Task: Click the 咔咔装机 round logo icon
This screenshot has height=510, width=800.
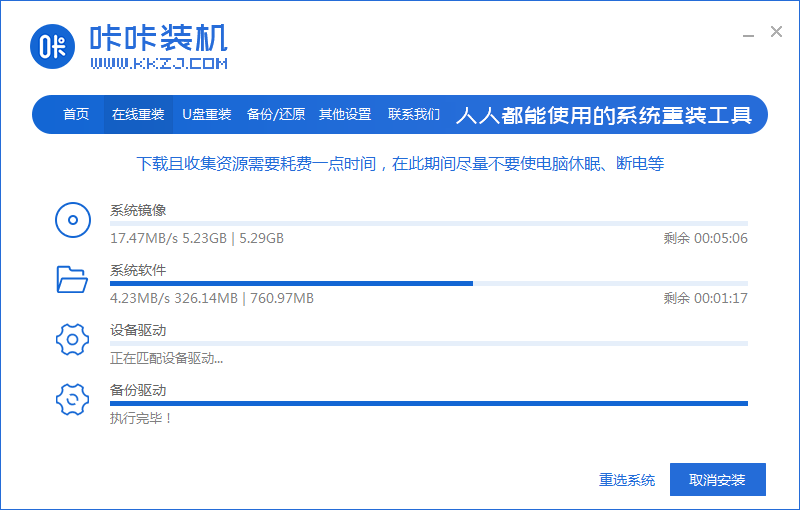Action: 52,46
